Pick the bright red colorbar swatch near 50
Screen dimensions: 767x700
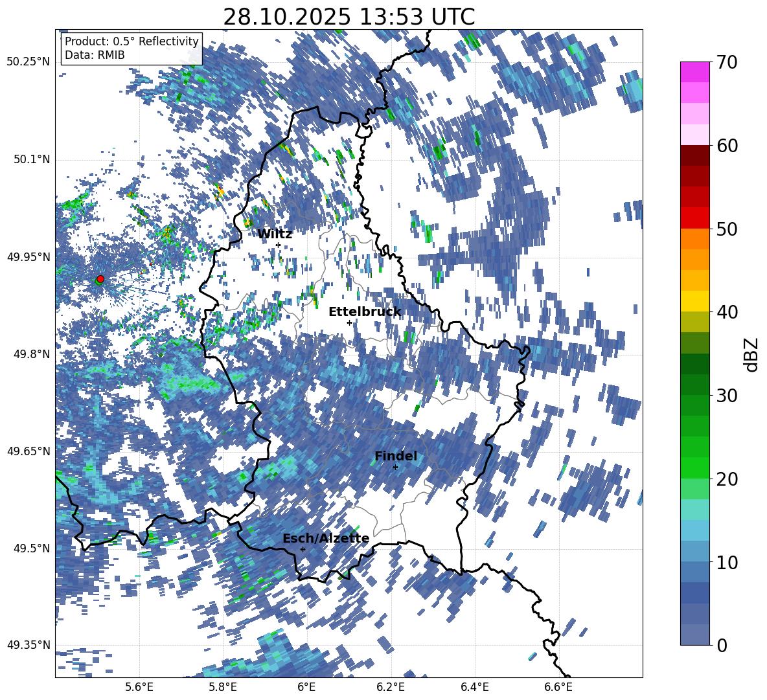(694, 218)
